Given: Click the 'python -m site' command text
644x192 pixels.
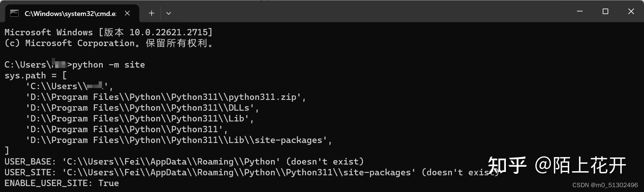Looking at the screenshot, I should click(109, 65).
